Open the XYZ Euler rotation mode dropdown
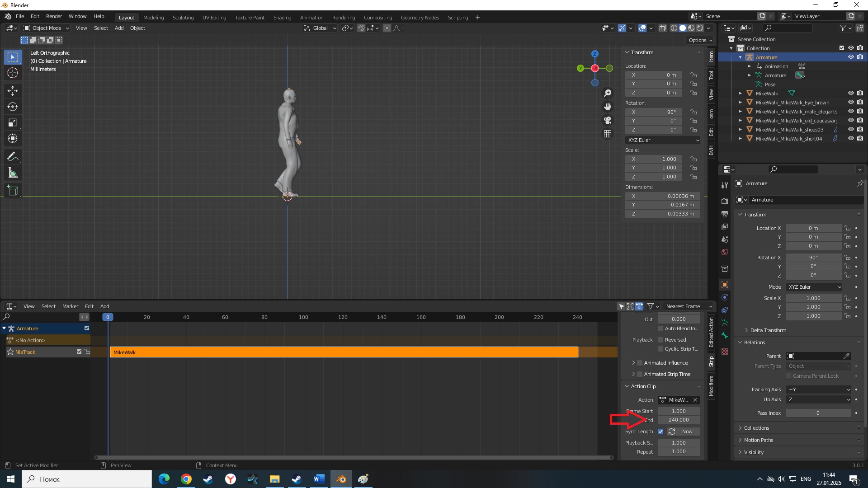 pyautogui.click(x=663, y=140)
